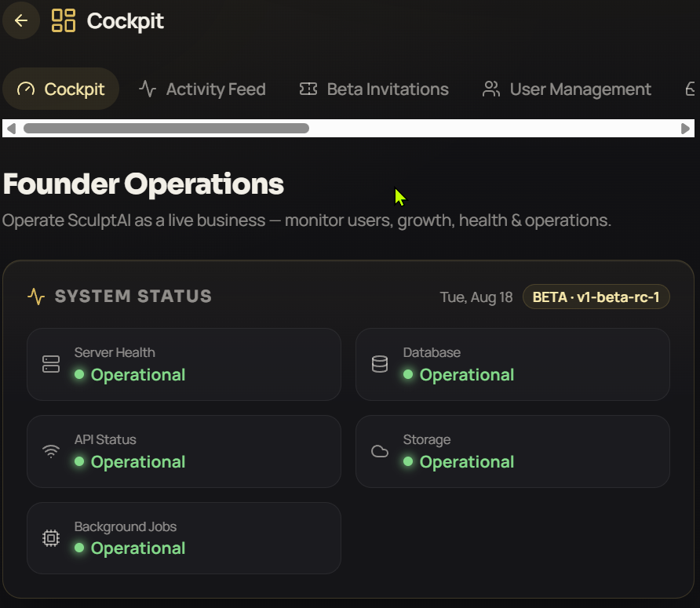Select the User Management tab
The image size is (700, 608).
[x=567, y=89]
